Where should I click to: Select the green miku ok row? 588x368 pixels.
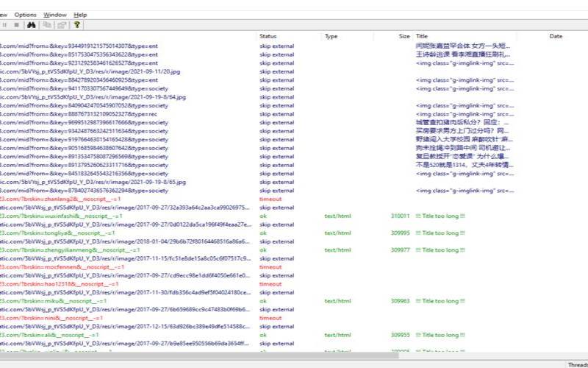[294, 301]
